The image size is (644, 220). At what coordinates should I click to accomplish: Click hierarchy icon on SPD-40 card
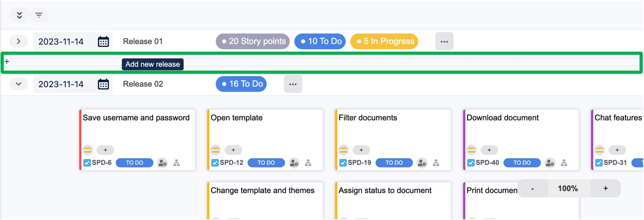pos(564,163)
